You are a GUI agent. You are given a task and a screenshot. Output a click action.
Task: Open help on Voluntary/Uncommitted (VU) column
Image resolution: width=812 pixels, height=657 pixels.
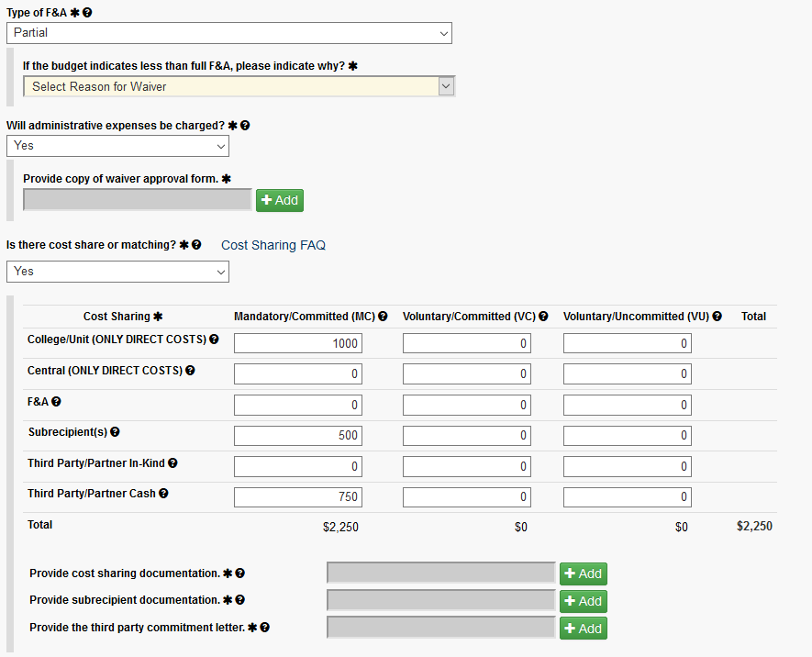tap(717, 316)
